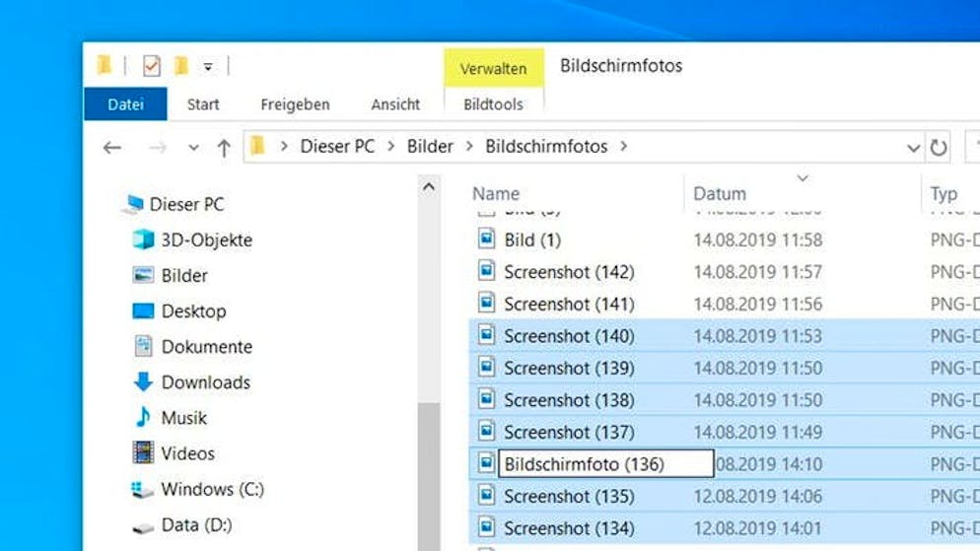Click Bilder in the address path
Viewport: 980px width, 551px height.
click(430, 146)
